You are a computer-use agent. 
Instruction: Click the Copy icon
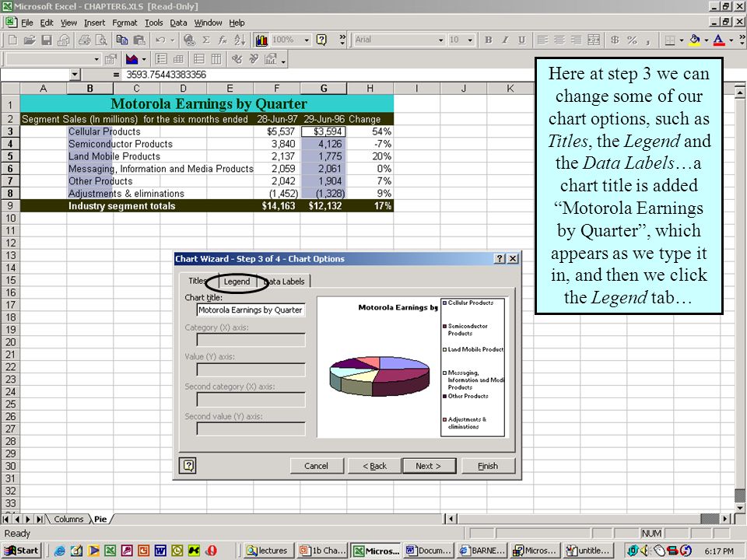[x=122, y=40]
